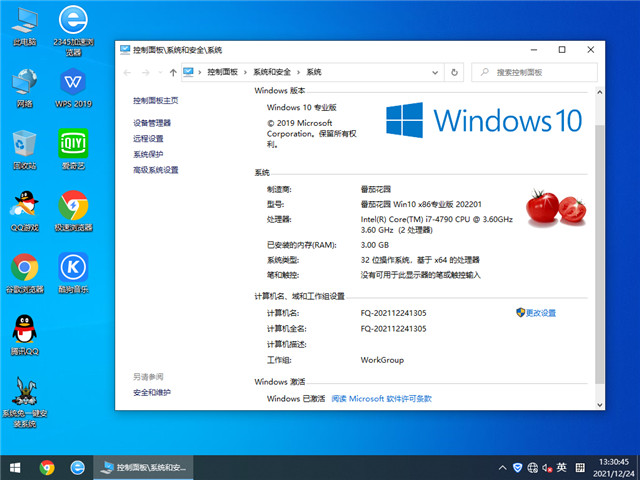Open 阅读 Microsoft 软件许可条款 link
Screen dimensions: 640x480
click(x=381, y=399)
